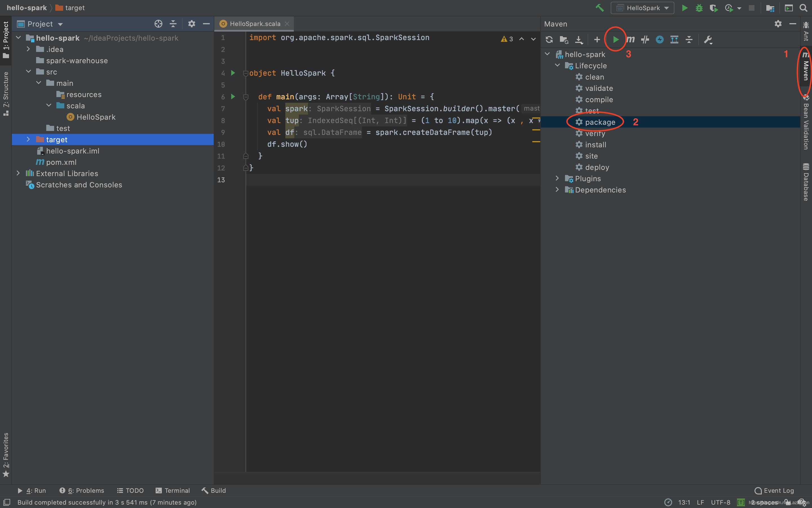This screenshot has width=812, height=508.
Task: Expand the Dependencies node in Maven
Action: coord(557,189)
